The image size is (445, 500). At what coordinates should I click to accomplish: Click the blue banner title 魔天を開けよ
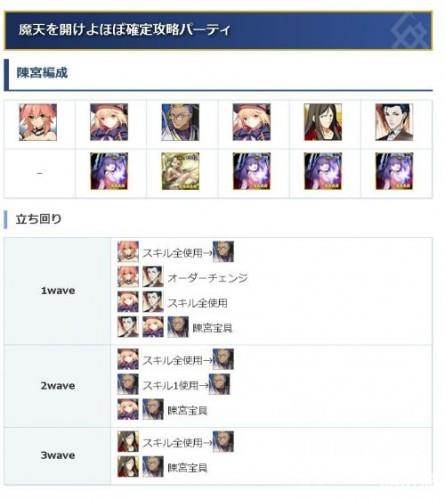(124, 30)
